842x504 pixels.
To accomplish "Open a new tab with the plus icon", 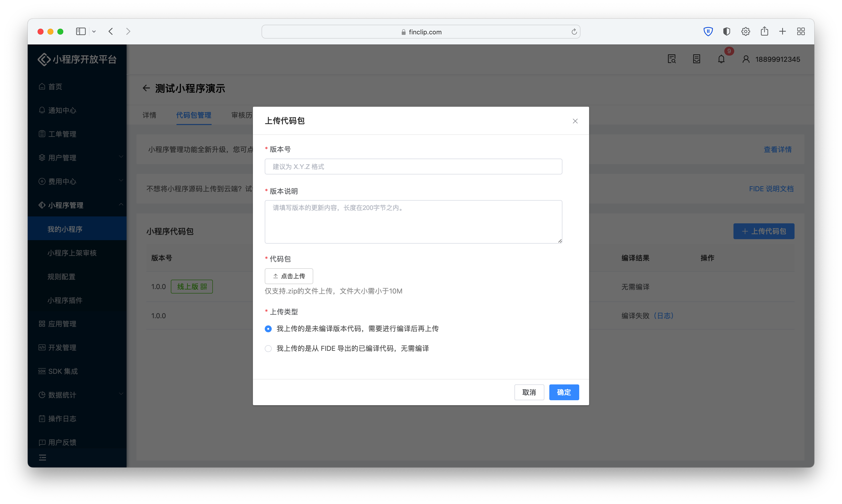I will [782, 32].
